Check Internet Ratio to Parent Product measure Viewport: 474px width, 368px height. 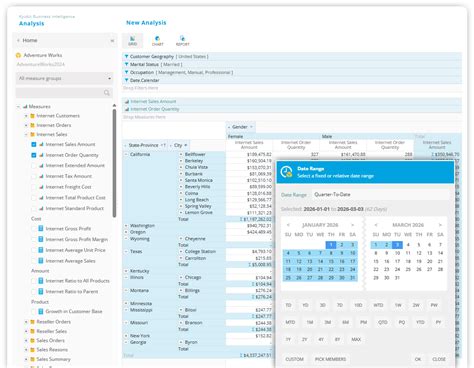coord(34,291)
